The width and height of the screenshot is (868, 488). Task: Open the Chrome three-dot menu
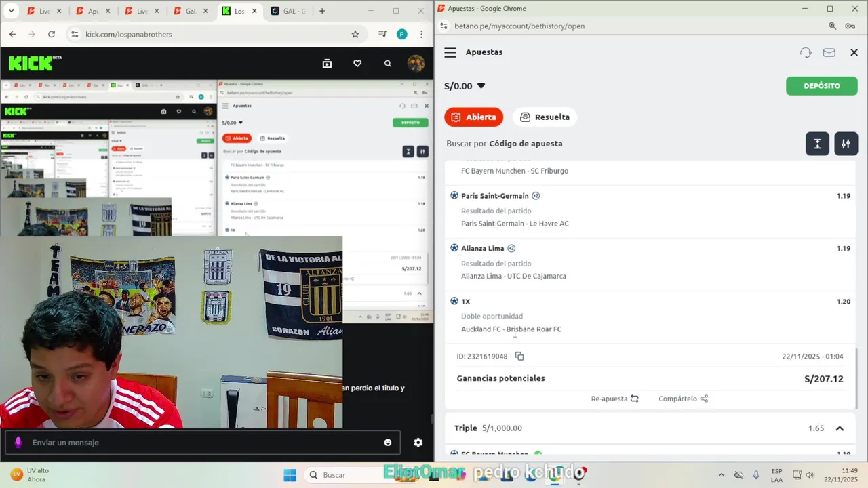point(422,34)
